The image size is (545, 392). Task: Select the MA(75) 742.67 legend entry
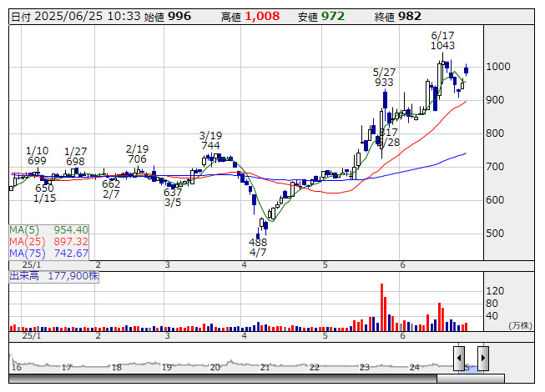click(48, 254)
